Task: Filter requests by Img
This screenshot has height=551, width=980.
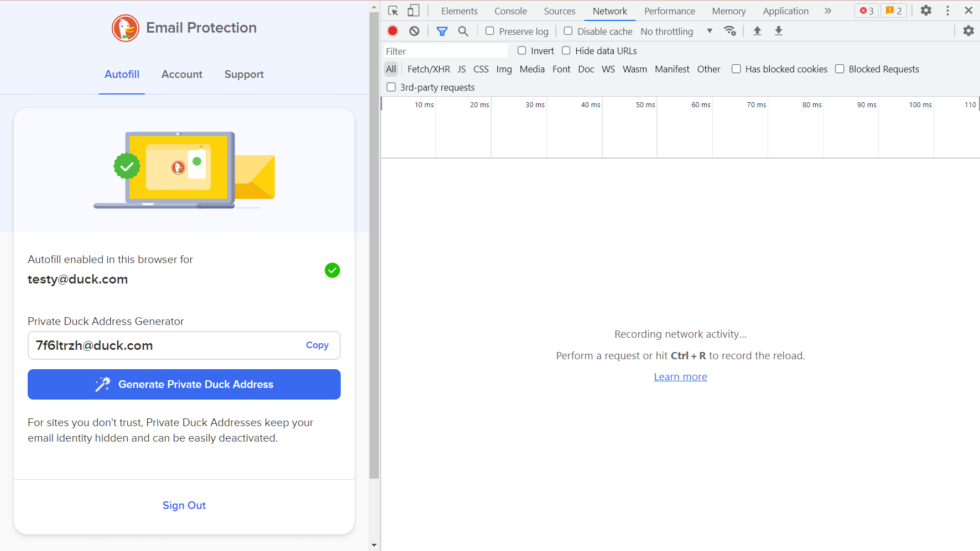Action: [x=504, y=69]
